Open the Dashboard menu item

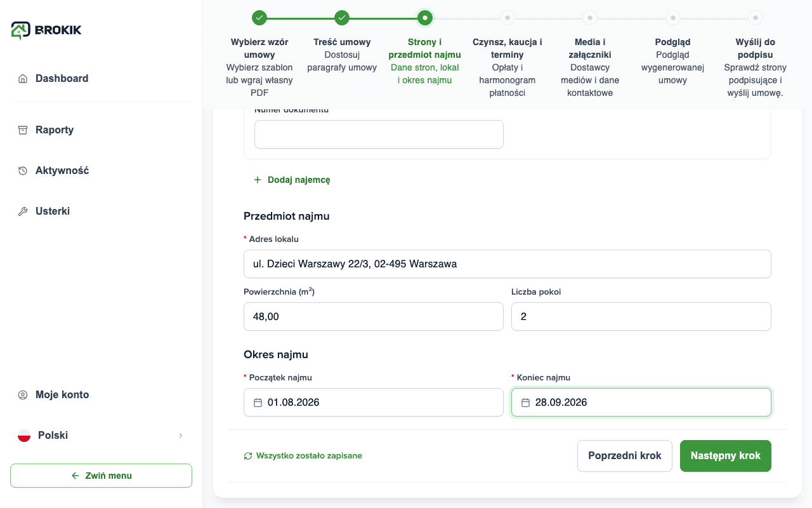click(101, 79)
